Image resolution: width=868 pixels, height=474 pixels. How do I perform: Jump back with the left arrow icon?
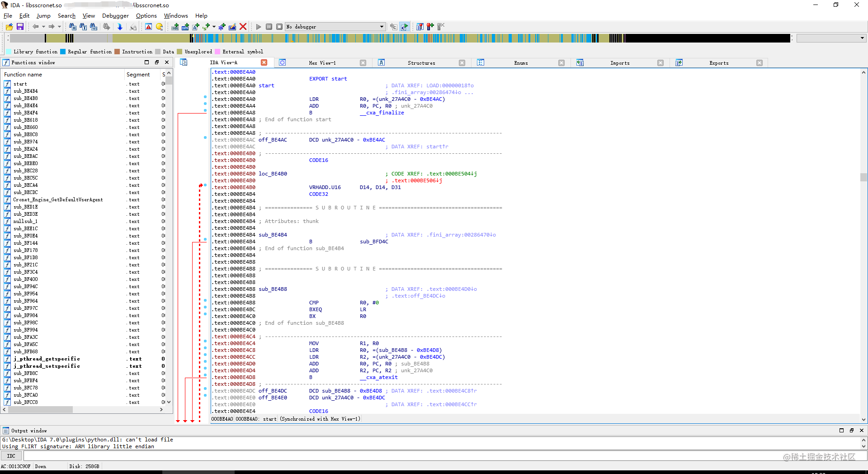[35, 27]
